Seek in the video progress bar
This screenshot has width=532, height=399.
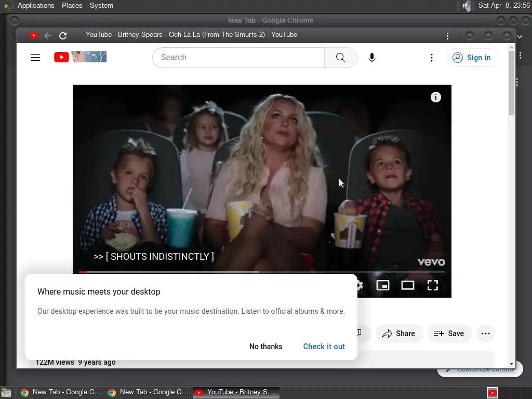[262, 272]
